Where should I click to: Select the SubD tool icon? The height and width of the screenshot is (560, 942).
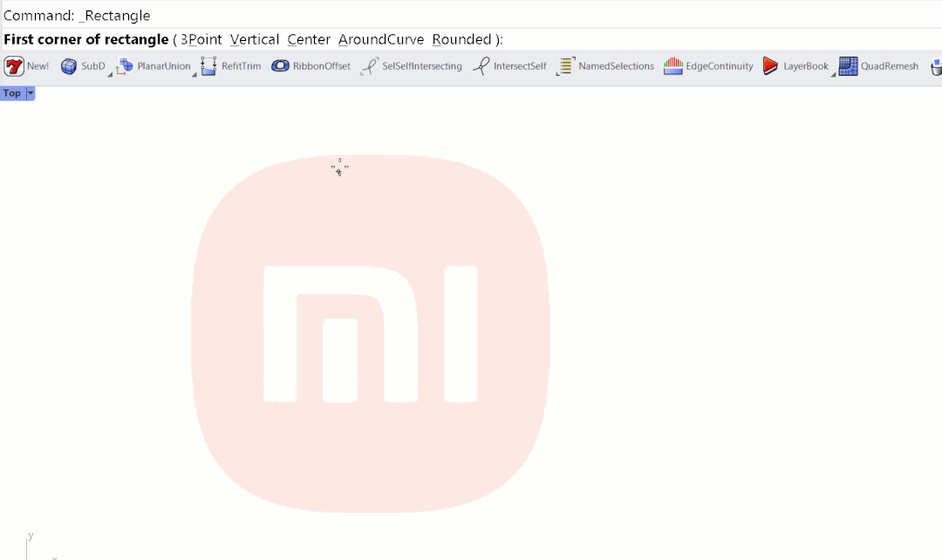[69, 66]
